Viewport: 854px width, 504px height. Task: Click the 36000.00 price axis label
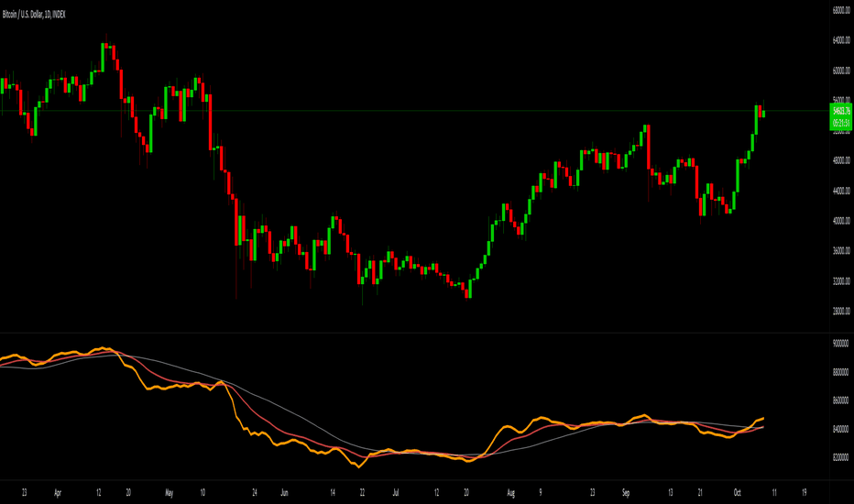click(841, 251)
